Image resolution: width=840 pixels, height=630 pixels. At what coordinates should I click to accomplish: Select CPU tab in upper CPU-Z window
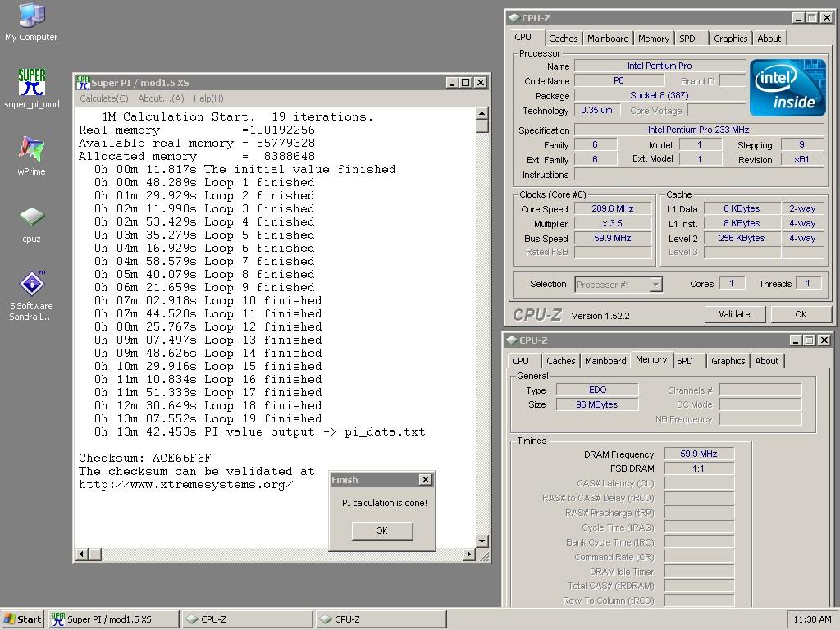[x=523, y=37]
